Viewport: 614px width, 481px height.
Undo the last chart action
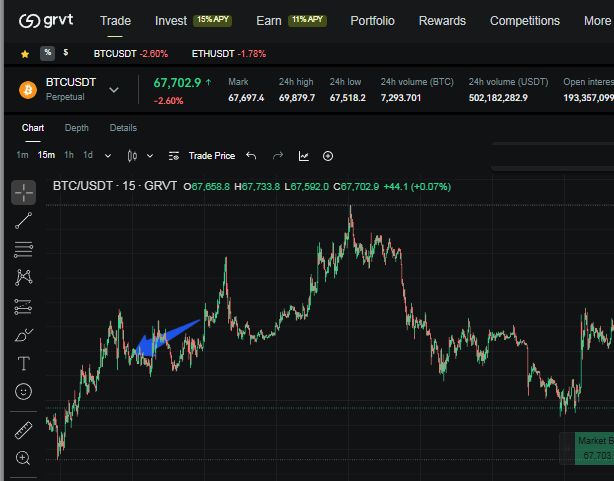click(x=251, y=156)
